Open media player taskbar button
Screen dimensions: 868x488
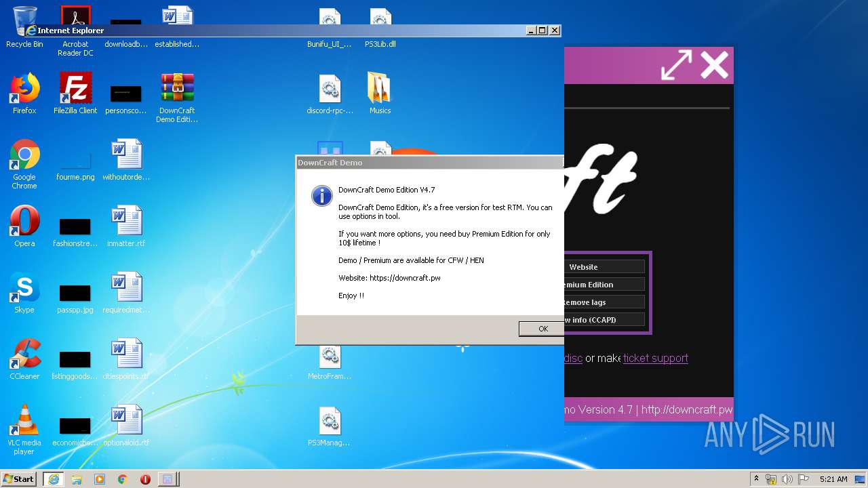click(x=100, y=479)
